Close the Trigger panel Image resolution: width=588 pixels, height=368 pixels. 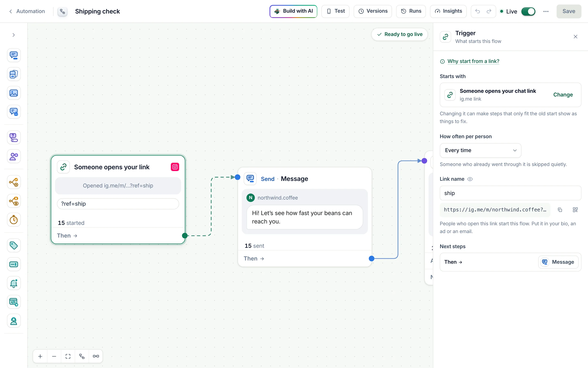pos(576,37)
